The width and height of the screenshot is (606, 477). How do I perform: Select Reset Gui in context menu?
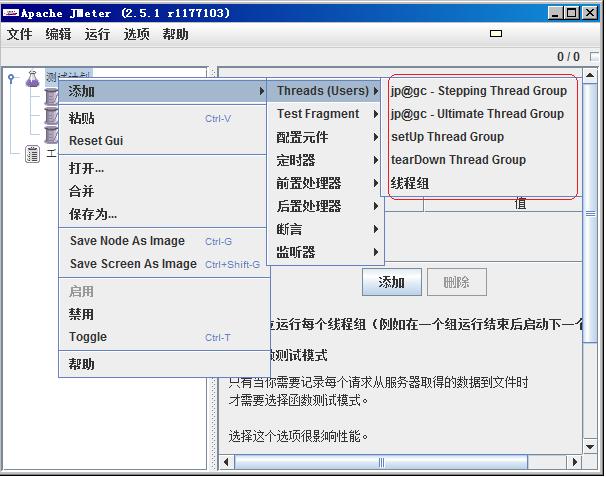pyautogui.click(x=163, y=141)
